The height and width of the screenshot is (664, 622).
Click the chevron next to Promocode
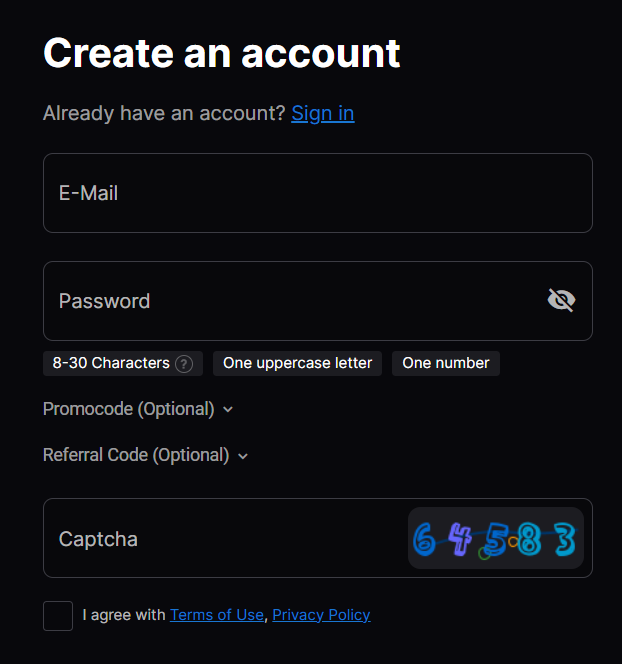click(x=228, y=409)
